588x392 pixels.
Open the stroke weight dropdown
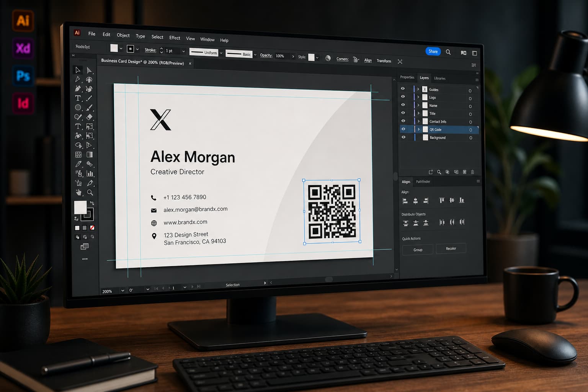183,51
